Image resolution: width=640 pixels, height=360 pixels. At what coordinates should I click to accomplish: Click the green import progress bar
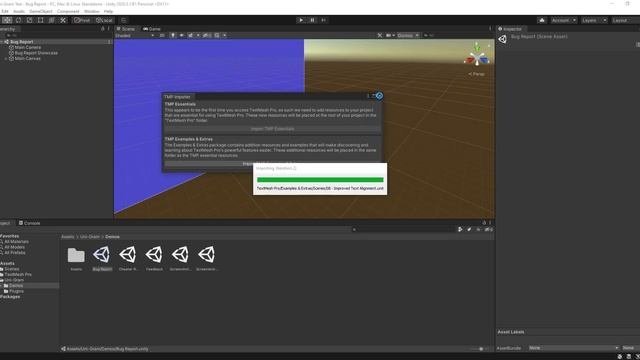tap(320, 180)
